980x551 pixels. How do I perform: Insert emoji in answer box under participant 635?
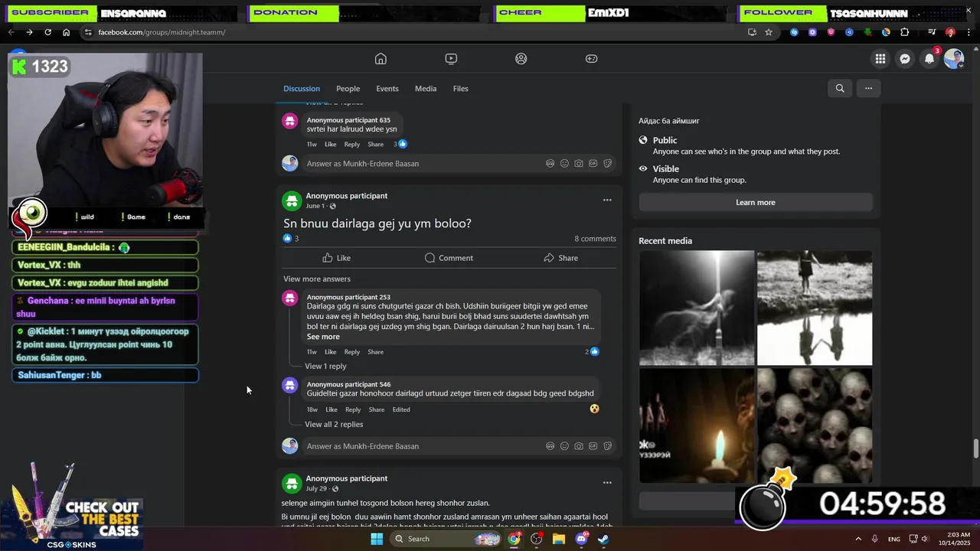click(564, 163)
